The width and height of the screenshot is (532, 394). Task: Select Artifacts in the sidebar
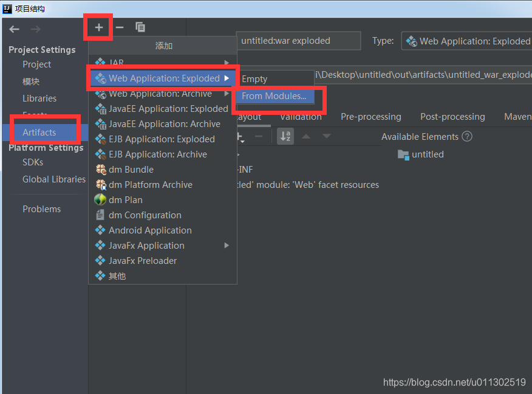45,132
